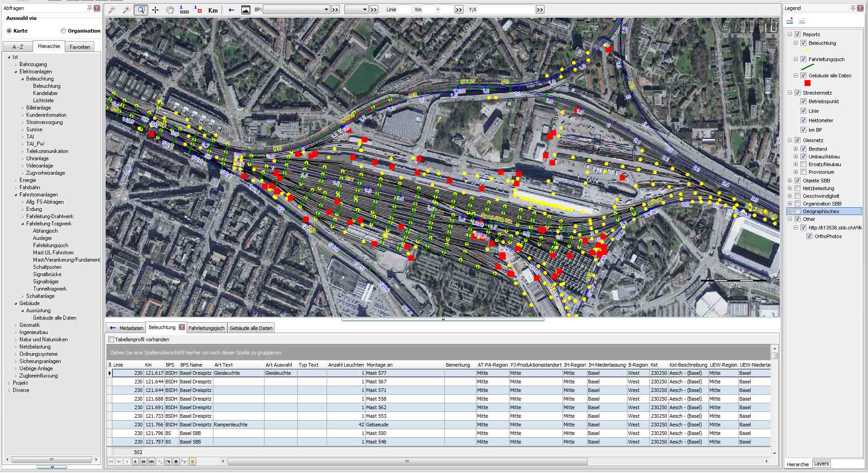This screenshot has height=473, width=868.
Task: Expand the Energie tree node
Action: click(15, 180)
